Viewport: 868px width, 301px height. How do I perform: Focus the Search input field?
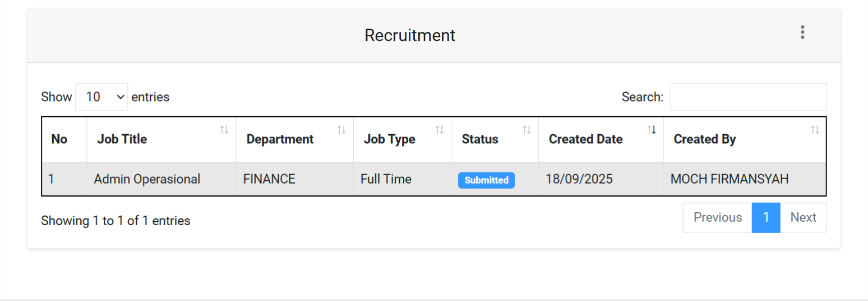pos(747,97)
